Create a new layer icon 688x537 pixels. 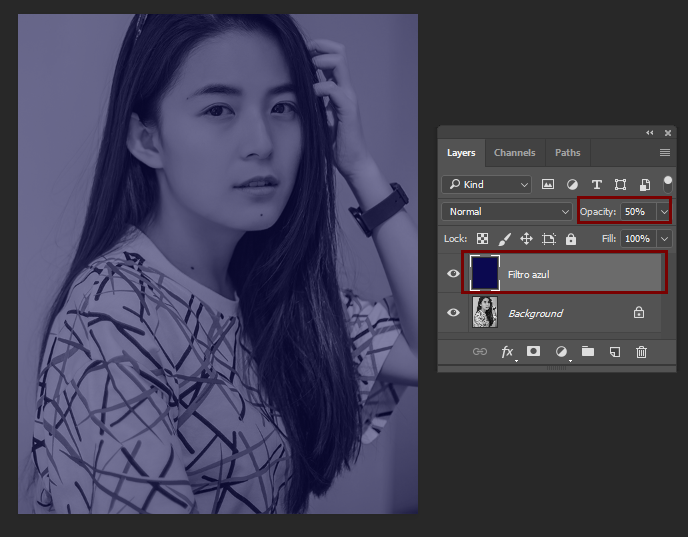615,351
